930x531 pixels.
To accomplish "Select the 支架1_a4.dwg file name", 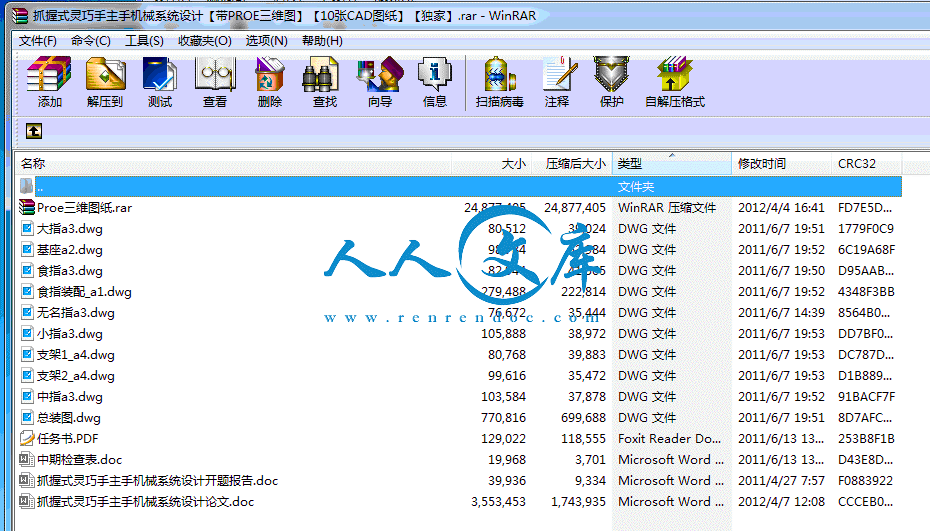I will tap(76, 355).
